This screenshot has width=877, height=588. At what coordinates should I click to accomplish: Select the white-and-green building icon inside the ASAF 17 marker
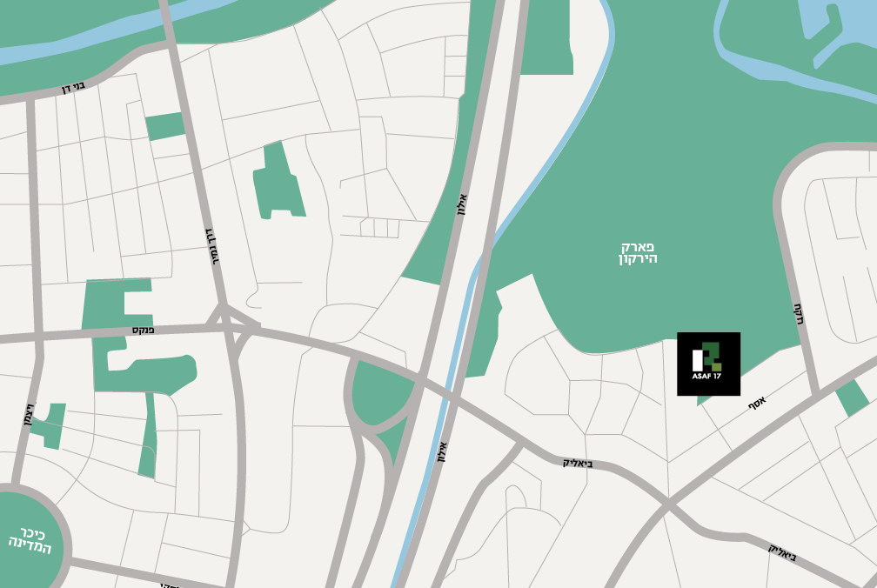(x=707, y=357)
